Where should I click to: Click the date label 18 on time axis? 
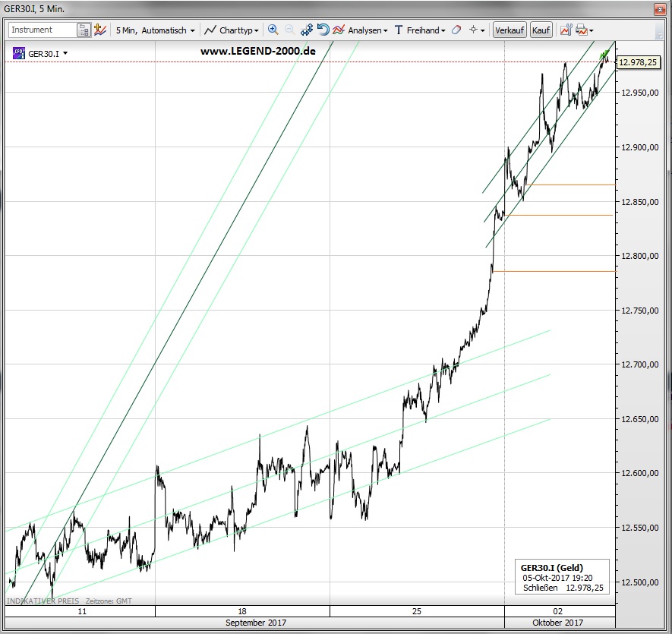tap(242, 611)
